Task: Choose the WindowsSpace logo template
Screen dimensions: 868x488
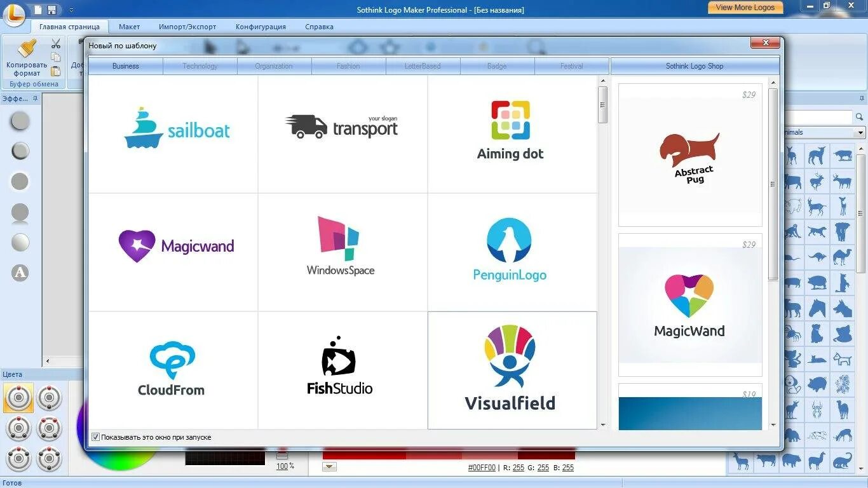Action: pyautogui.click(x=343, y=252)
